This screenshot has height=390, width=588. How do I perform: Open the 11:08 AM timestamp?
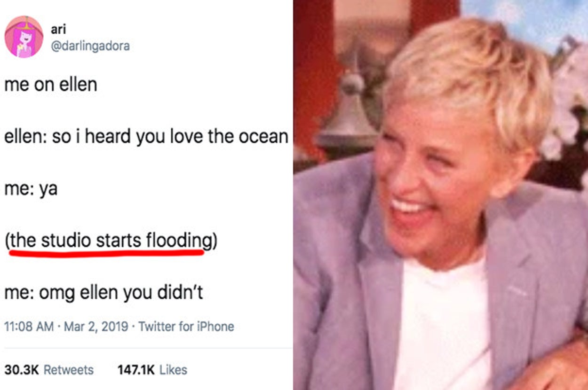click(x=29, y=327)
